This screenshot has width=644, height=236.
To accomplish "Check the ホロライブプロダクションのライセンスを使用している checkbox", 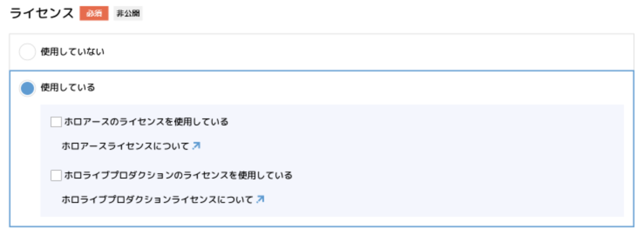I will coord(56,175).
